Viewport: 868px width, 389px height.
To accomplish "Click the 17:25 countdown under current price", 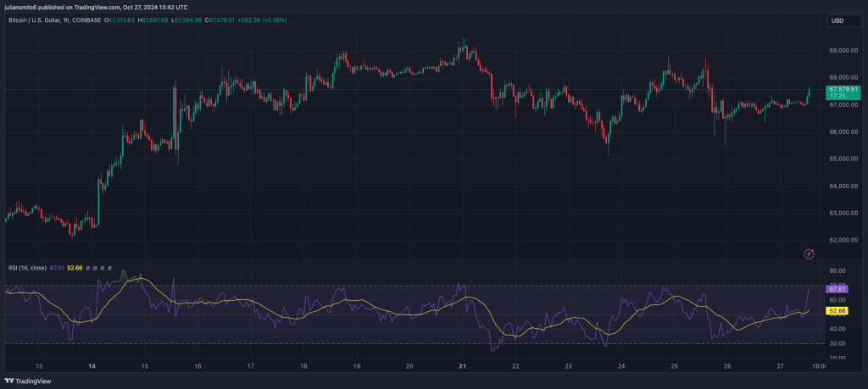I will (837, 96).
